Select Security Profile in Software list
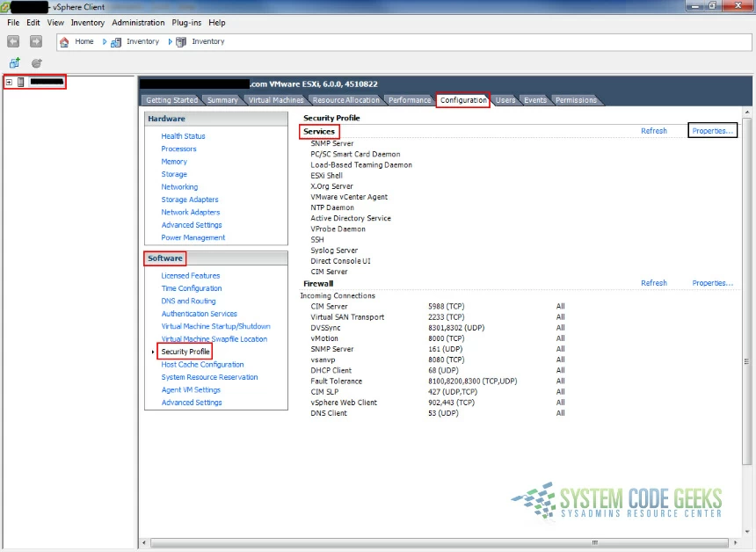Screen dimensions: 756x552 coord(185,352)
